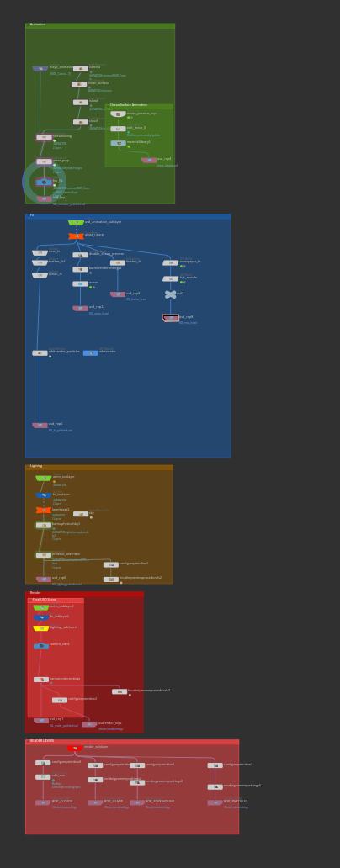Screen dimensions: 340x868
Task: Select the orange ANIM_LAYER node
Action: 76,236
